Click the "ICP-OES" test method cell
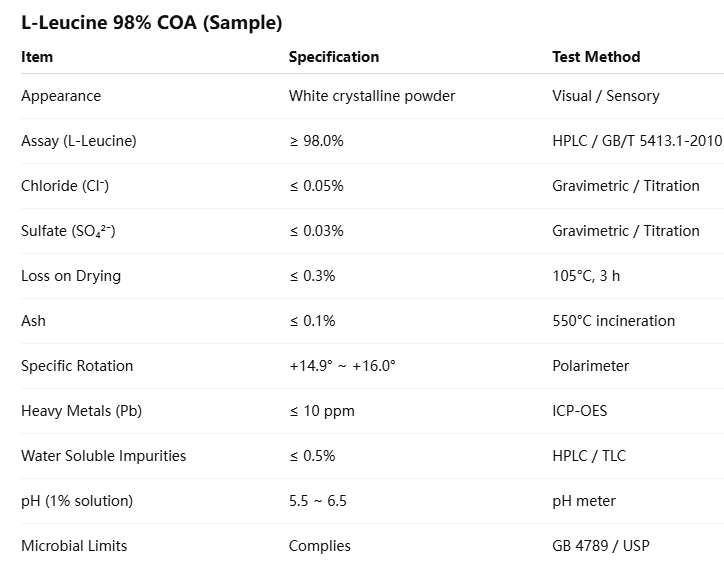The height and width of the screenshot is (588, 724). click(580, 411)
